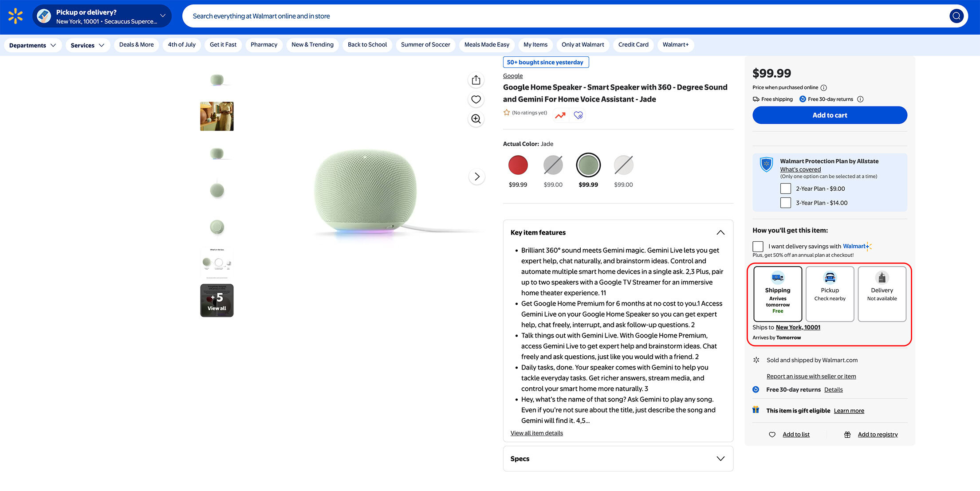The image size is (980, 491).
Task: Click the red trending price arrow icon
Action: pyautogui.click(x=560, y=115)
